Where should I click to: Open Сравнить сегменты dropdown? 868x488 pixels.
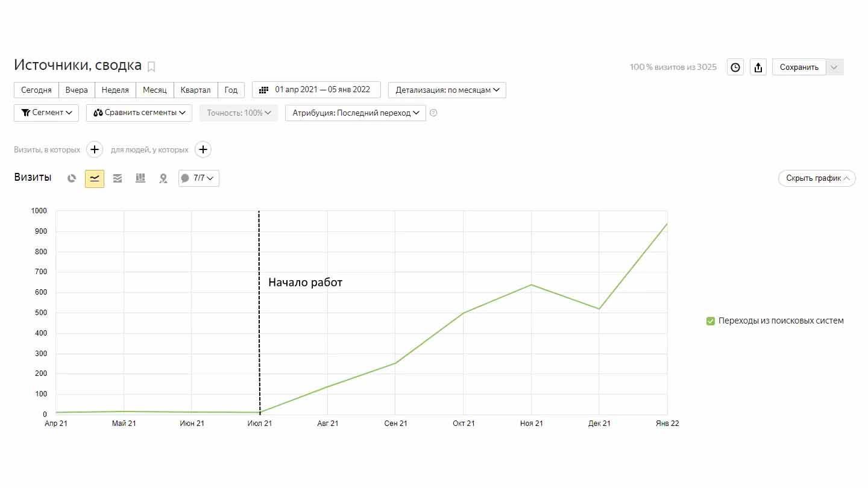pos(139,113)
